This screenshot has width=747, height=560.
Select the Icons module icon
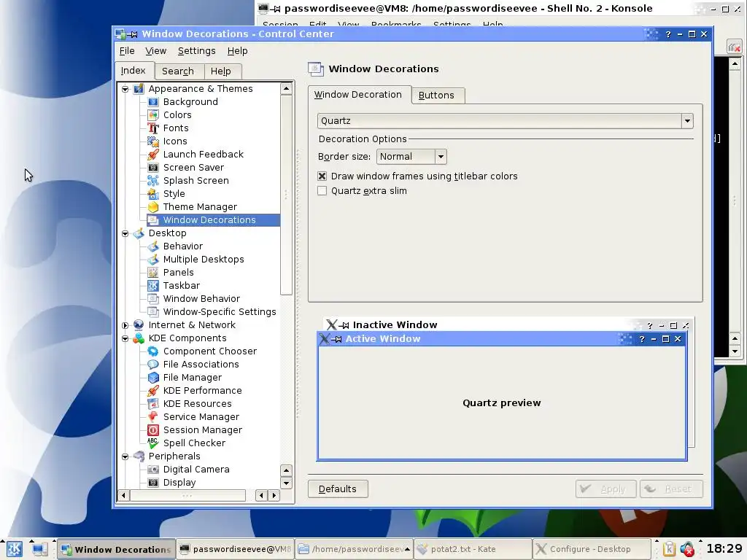pyautogui.click(x=153, y=141)
